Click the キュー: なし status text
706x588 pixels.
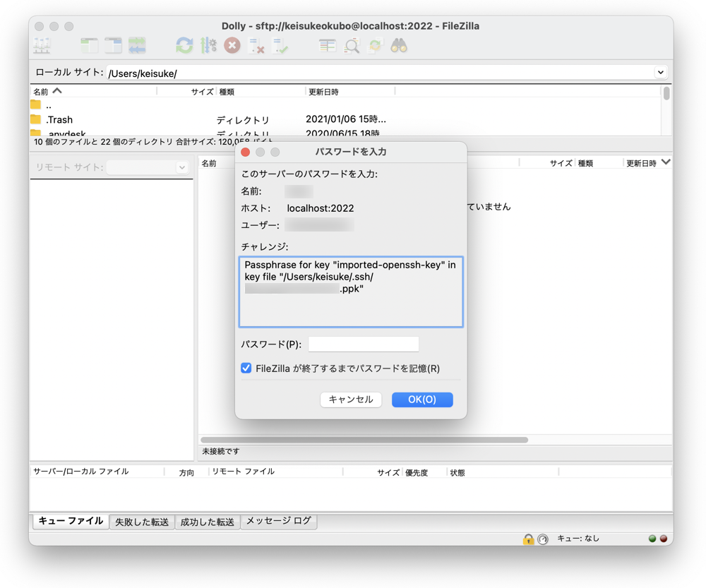click(x=578, y=538)
